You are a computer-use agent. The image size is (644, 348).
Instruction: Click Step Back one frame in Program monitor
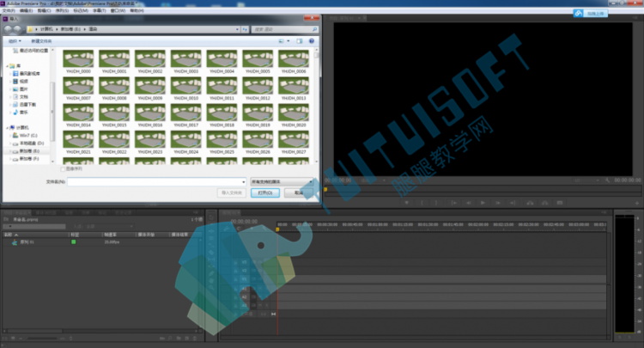[468, 203]
